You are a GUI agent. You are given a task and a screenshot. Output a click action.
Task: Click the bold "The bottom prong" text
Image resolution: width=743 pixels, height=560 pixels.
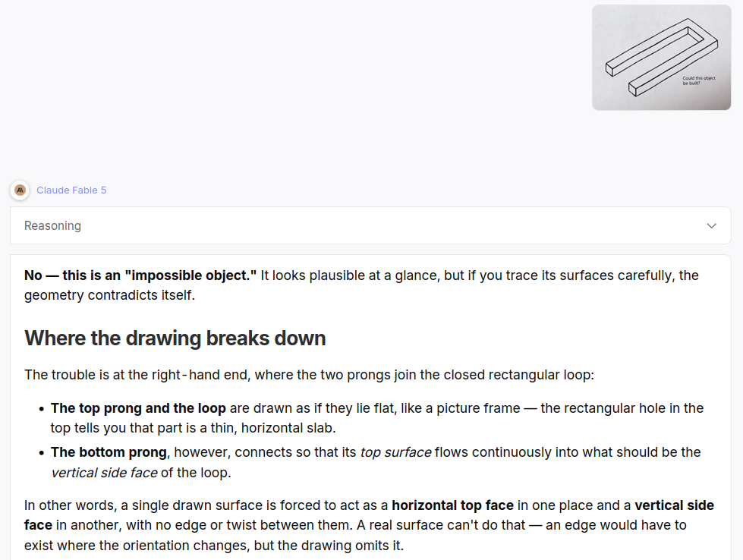109,452
